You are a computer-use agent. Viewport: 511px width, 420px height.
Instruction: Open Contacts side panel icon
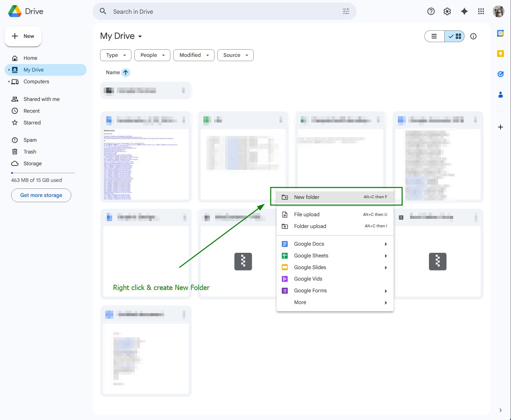[501, 95]
